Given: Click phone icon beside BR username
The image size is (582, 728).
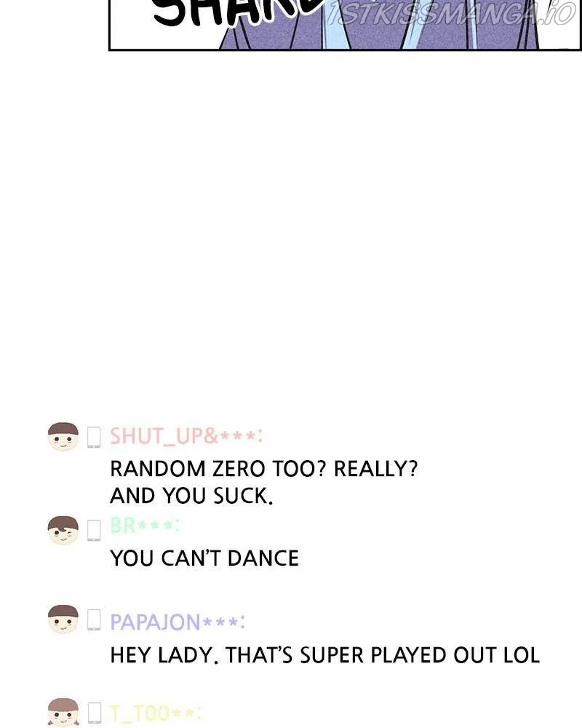Looking at the screenshot, I should coord(94,530).
